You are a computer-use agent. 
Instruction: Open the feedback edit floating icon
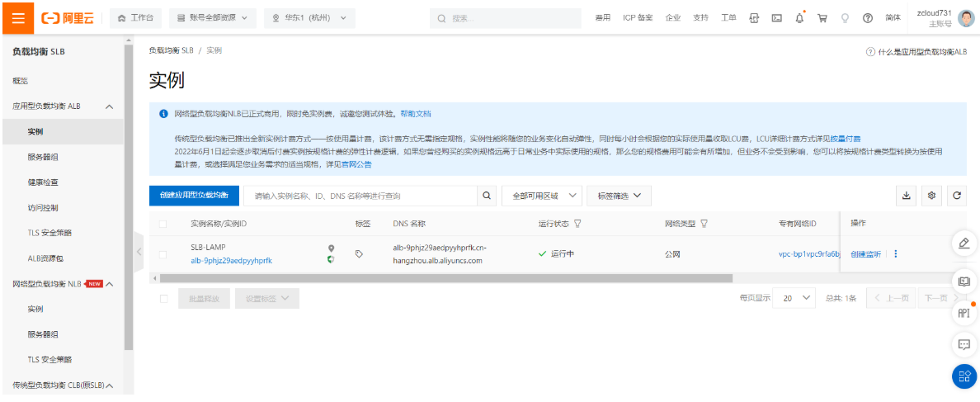click(964, 244)
